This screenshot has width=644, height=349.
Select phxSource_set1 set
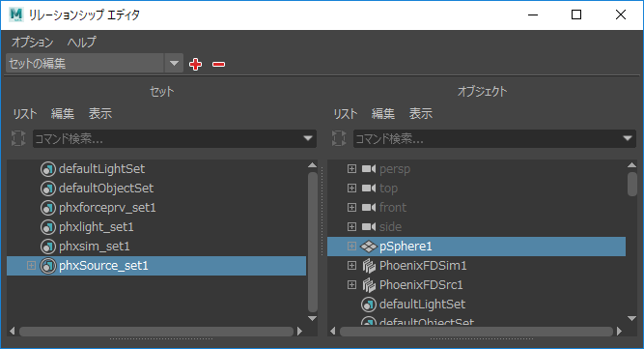click(156, 266)
